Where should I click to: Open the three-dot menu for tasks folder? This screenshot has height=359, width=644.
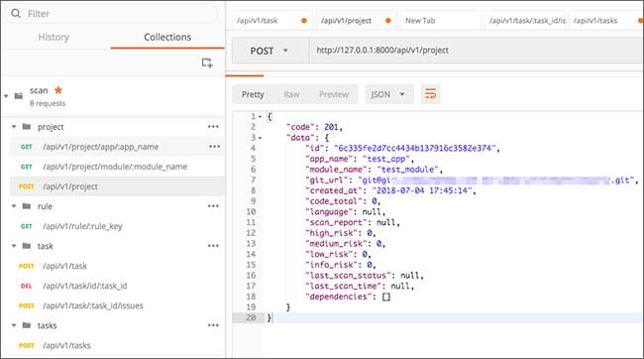pyautogui.click(x=213, y=325)
